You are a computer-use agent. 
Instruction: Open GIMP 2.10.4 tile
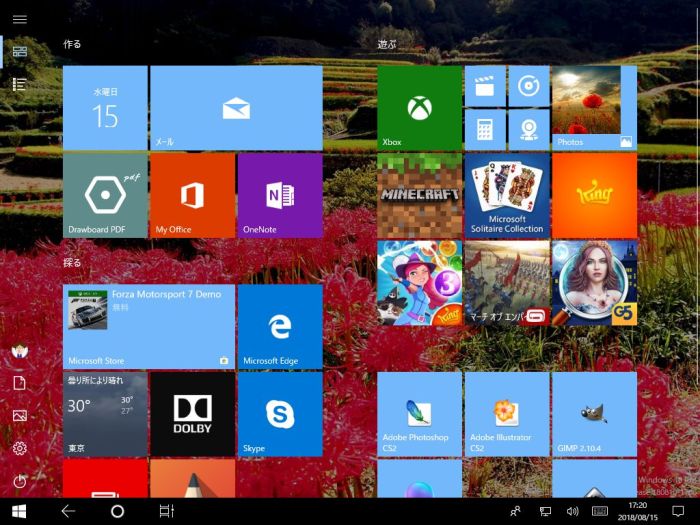point(594,413)
